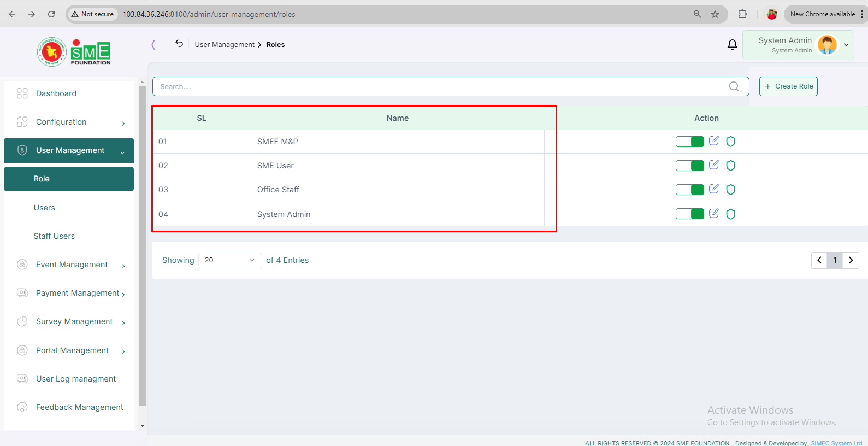
Task: Toggle Office Staff role status switch
Action: click(x=689, y=190)
